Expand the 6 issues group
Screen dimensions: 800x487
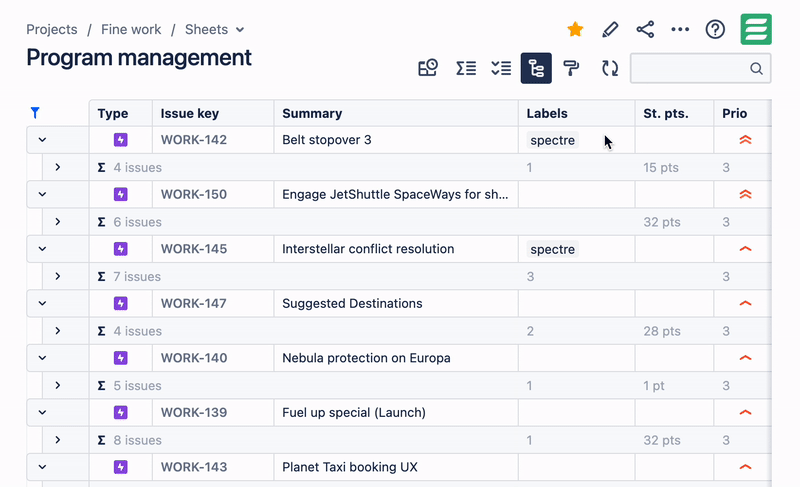58,222
